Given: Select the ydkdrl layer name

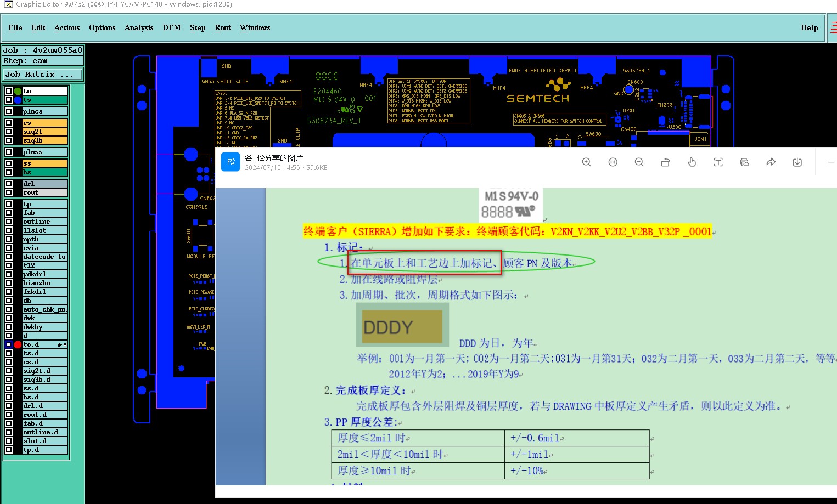Looking at the screenshot, I should 44,274.
